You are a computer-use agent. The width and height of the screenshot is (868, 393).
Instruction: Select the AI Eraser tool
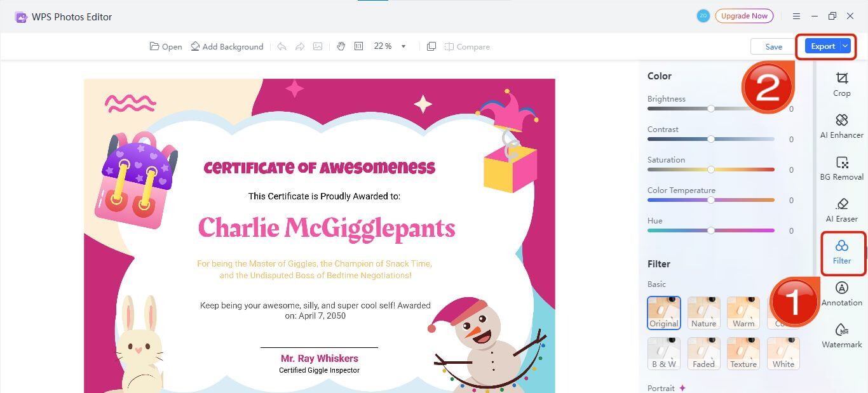pos(842,210)
